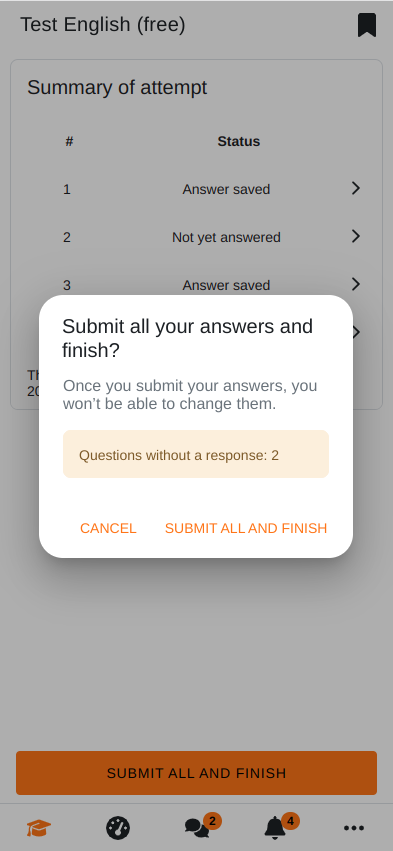Cancel the submit confirmation dialog
The width and height of the screenshot is (393, 851).
pyautogui.click(x=108, y=528)
